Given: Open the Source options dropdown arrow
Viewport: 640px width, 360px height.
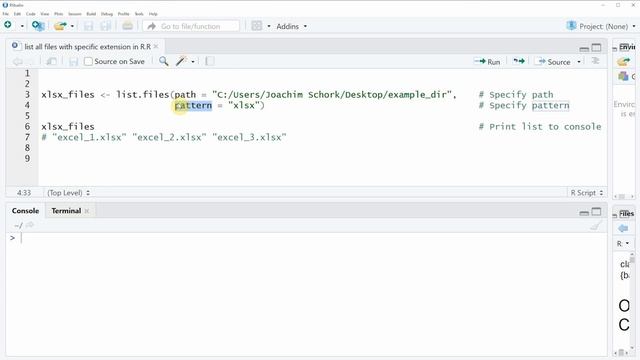Looking at the screenshot, I should point(579,62).
